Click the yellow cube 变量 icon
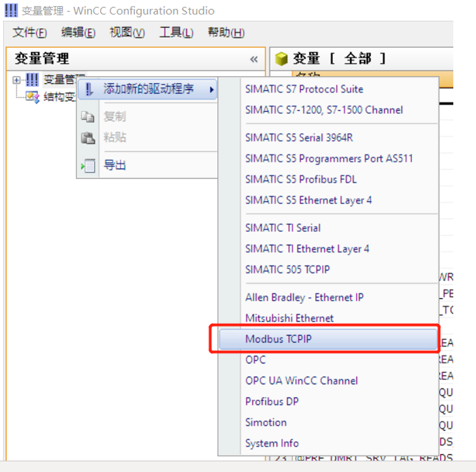This screenshot has width=476, height=472. coord(281,59)
